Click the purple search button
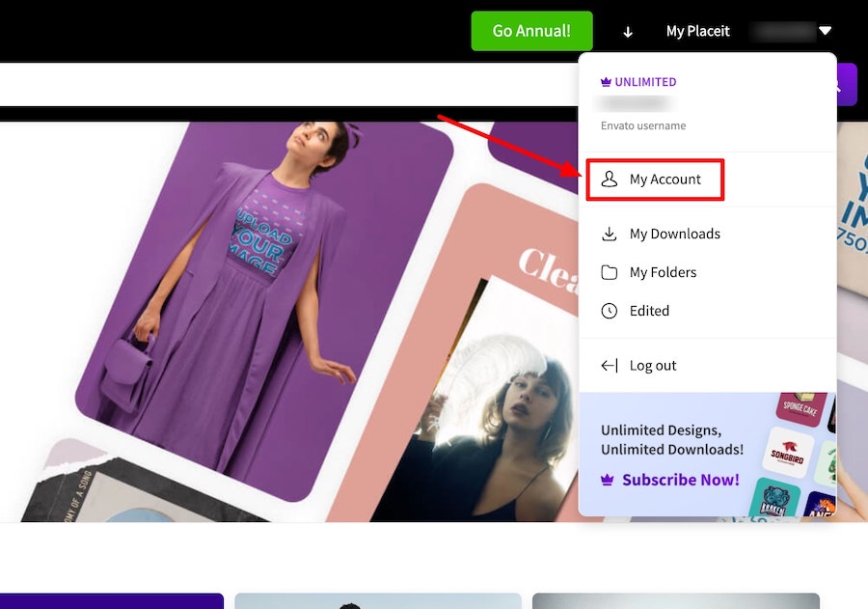 [x=847, y=84]
